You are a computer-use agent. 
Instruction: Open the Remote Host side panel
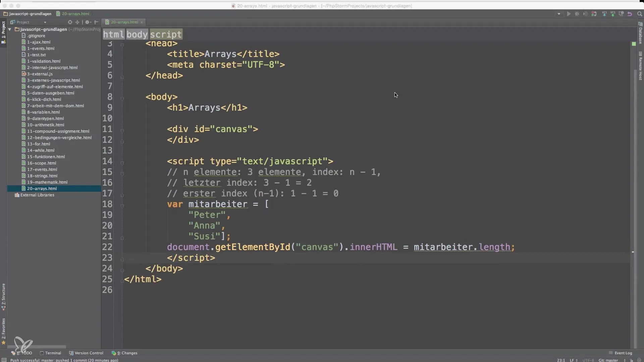pyautogui.click(x=640, y=66)
